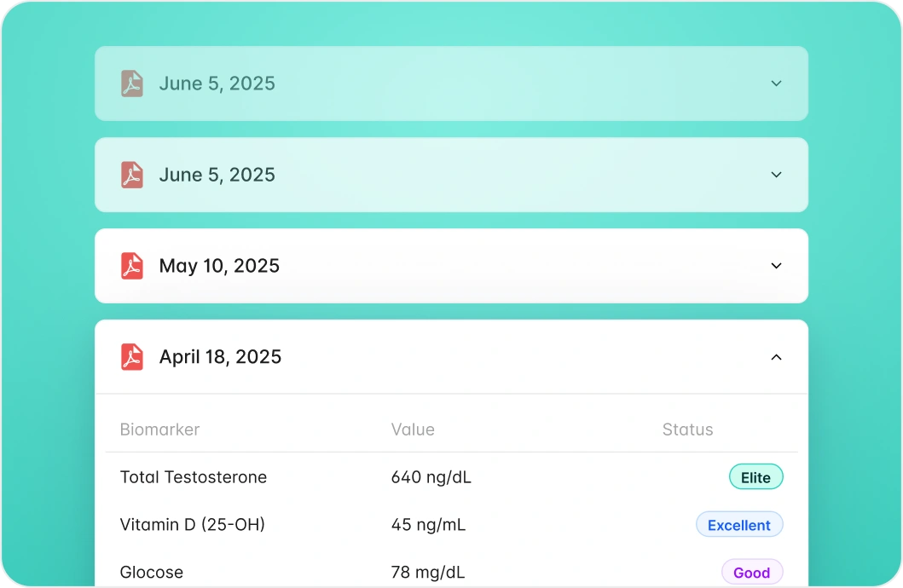Click the Good status badge
This screenshot has width=903, height=588.
tap(751, 573)
